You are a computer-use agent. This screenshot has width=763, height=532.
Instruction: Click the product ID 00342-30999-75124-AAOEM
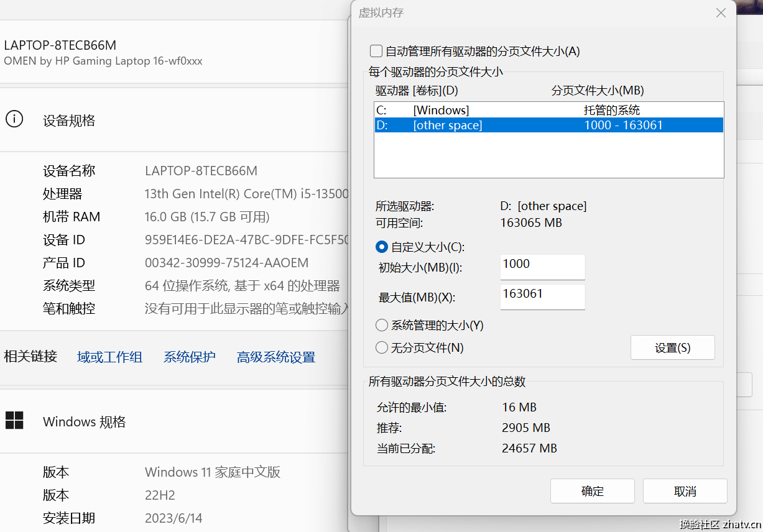226,263
